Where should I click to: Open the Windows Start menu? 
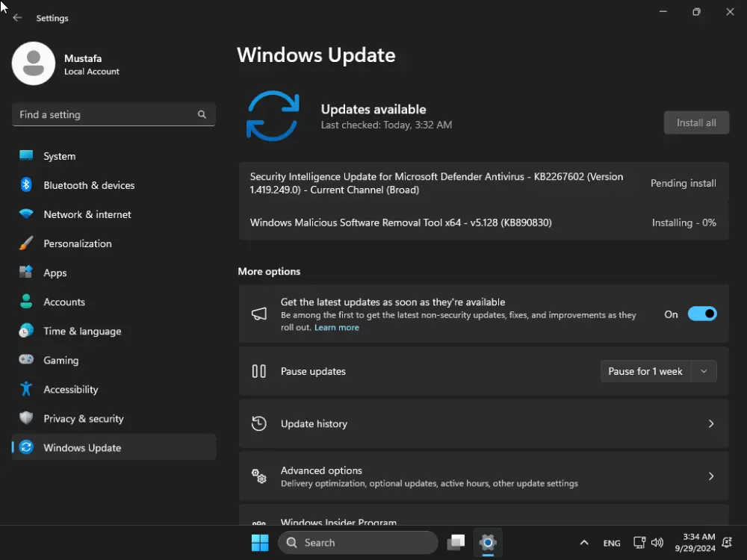[x=260, y=542]
